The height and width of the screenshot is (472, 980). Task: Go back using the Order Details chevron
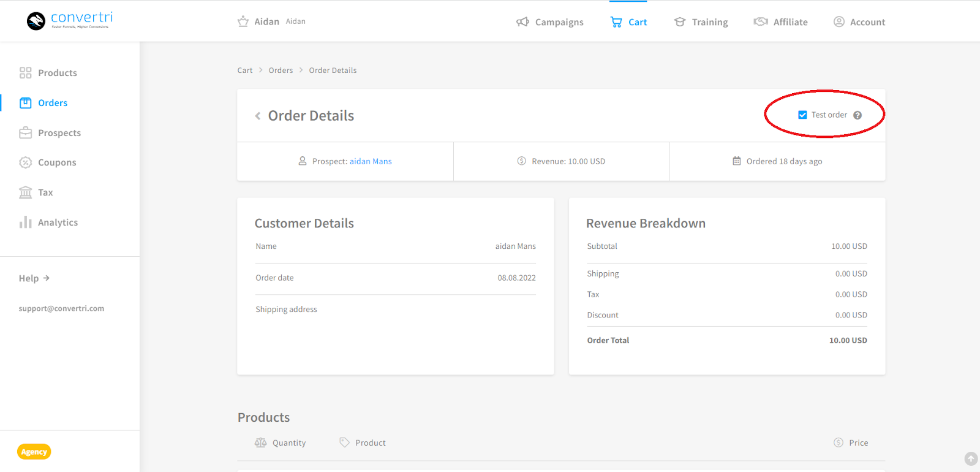[258, 116]
